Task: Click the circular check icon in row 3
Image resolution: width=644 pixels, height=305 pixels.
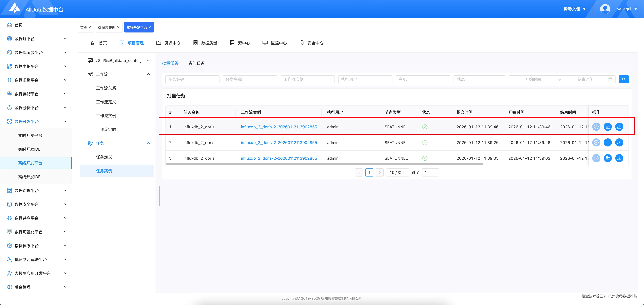Action: [x=596, y=158]
